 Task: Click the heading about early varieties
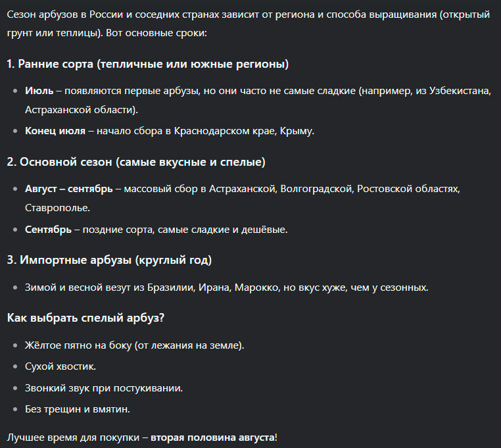coord(148,64)
